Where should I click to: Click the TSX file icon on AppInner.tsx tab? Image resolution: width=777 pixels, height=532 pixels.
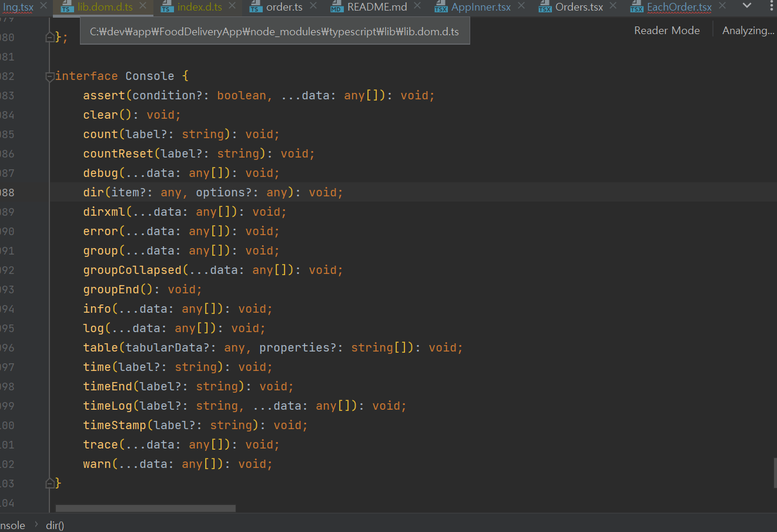(x=441, y=7)
